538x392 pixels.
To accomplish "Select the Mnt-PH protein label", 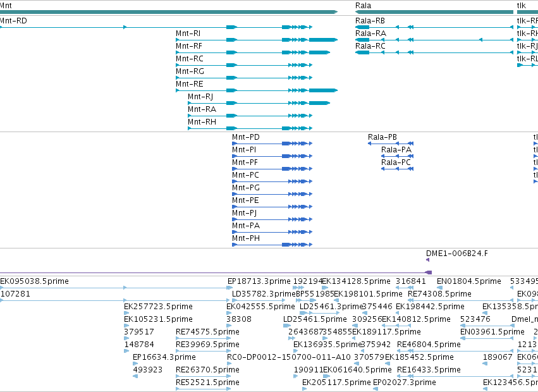I will click(246, 238).
